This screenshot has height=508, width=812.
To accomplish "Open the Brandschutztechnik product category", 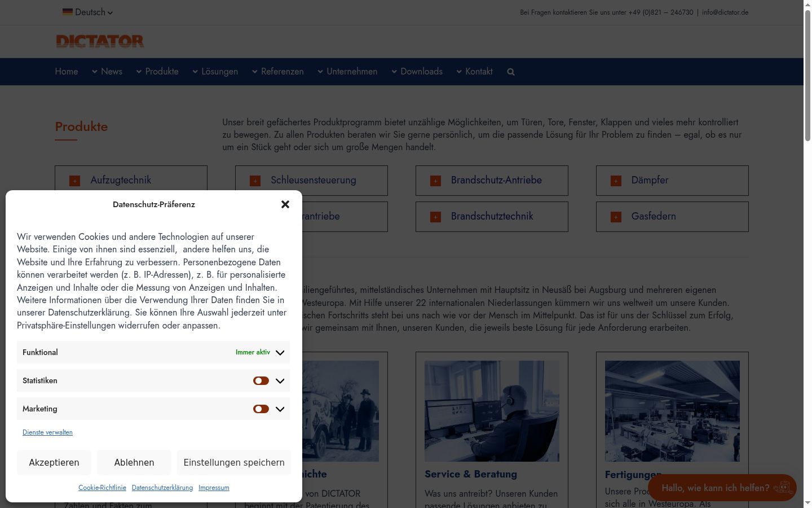I will (492, 217).
